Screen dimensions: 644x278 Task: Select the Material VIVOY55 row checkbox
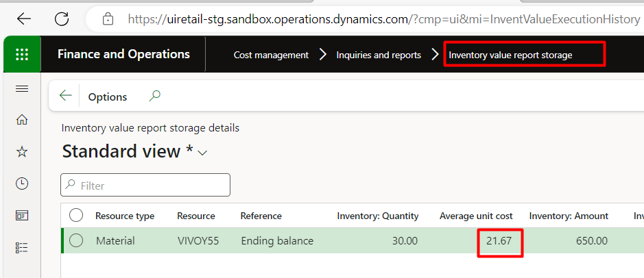(x=76, y=240)
